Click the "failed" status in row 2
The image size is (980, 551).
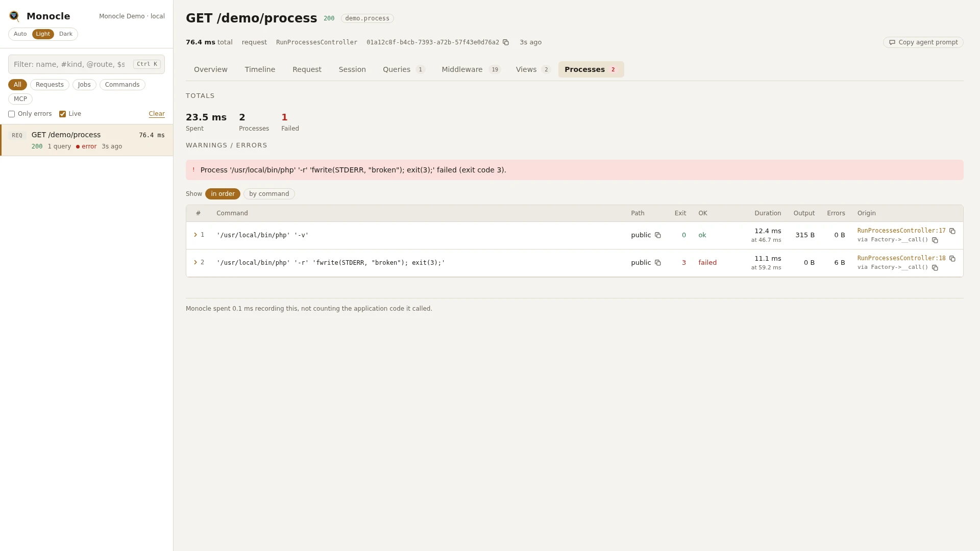(x=707, y=263)
